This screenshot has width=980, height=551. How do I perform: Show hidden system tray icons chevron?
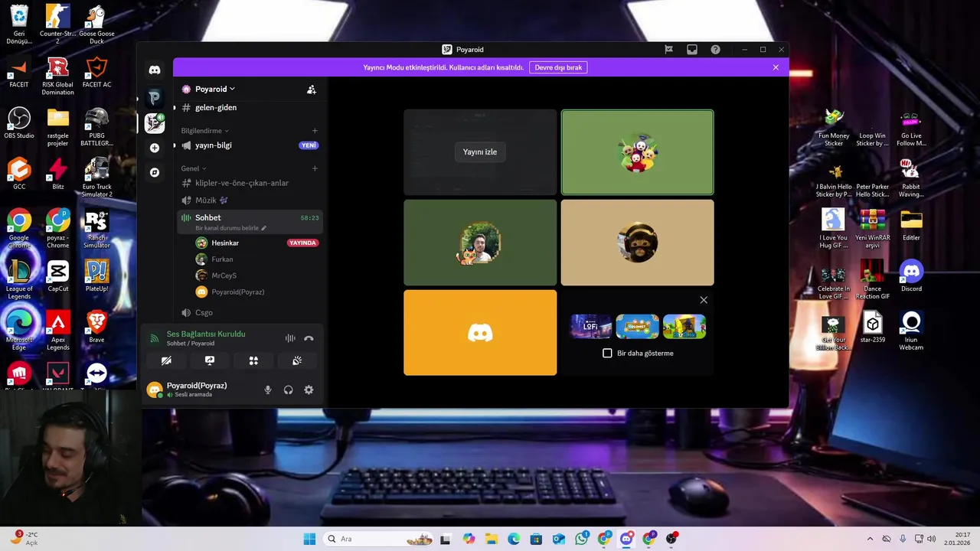[x=870, y=539]
